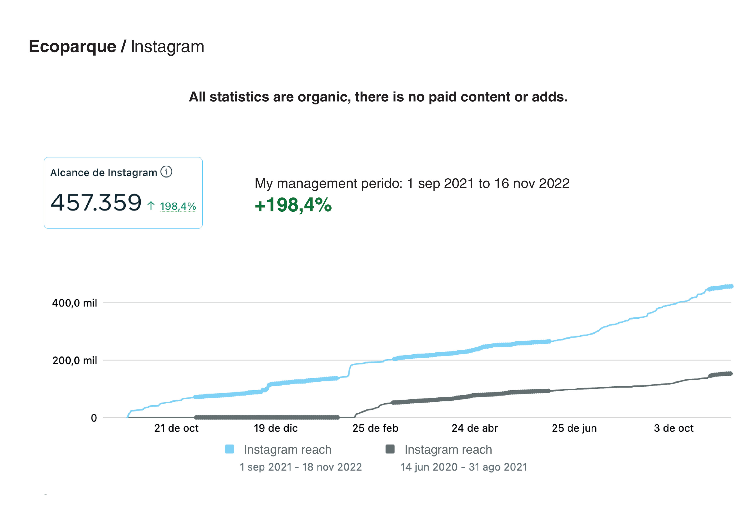Click the green upward arrow icon
The width and height of the screenshot is (756, 532).
pyautogui.click(x=151, y=206)
